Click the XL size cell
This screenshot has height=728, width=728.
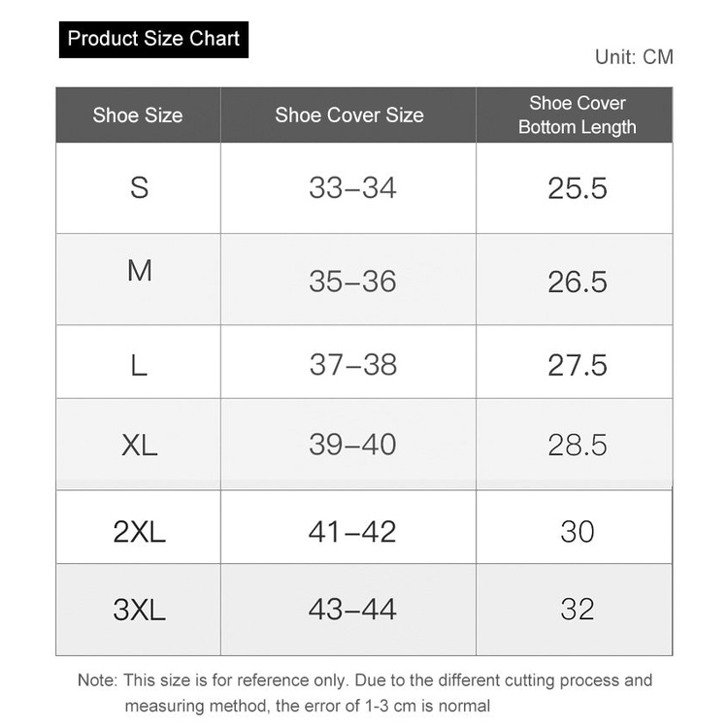(x=139, y=446)
